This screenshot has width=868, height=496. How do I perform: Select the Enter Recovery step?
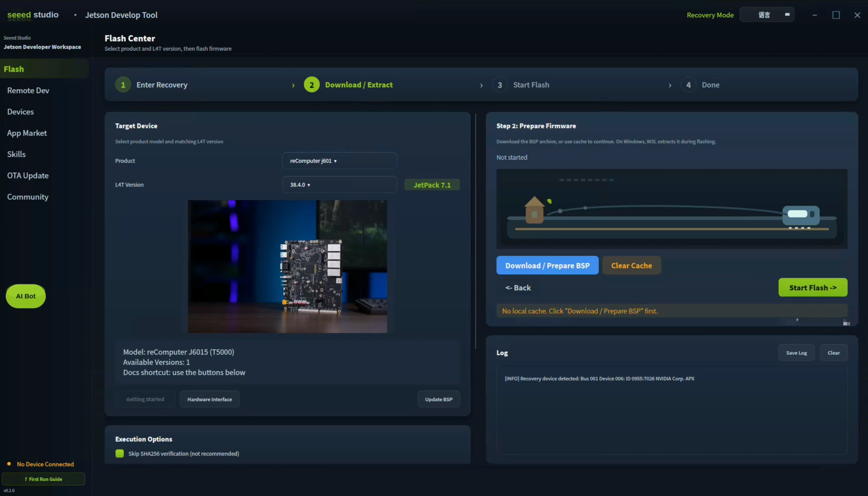162,85
